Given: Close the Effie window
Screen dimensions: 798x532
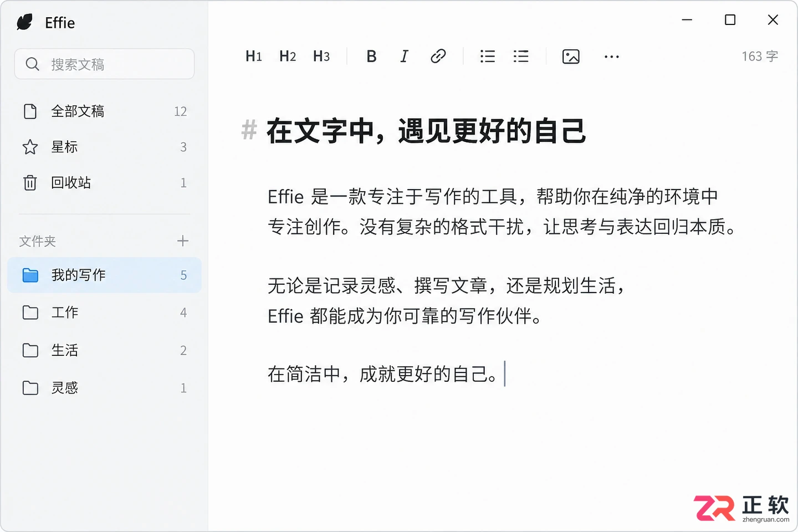Looking at the screenshot, I should 773,20.
